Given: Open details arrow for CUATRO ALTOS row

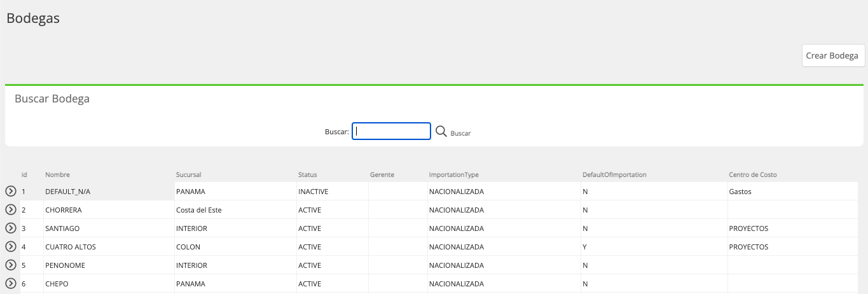Looking at the screenshot, I should (x=10, y=246).
